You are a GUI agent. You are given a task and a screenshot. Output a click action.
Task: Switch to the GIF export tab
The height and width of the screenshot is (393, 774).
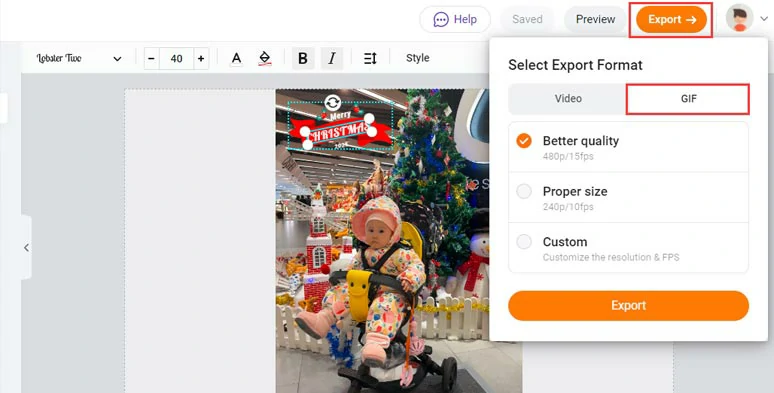click(x=688, y=99)
